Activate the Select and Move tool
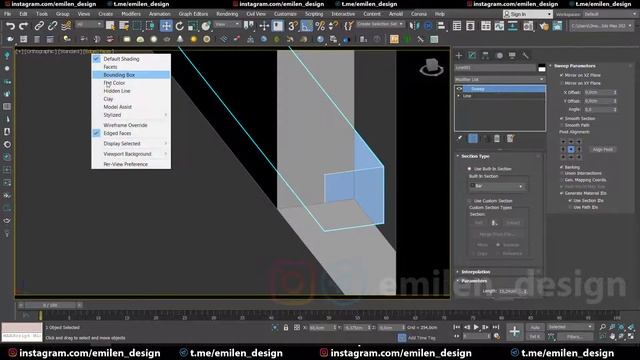Image resolution: width=640 pixels, height=360 pixels. pos(166,26)
